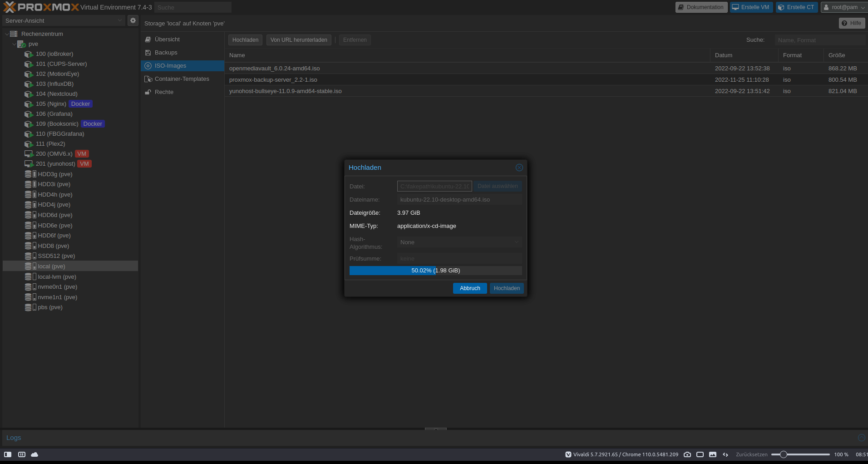Open Container-Templates section
The width and height of the screenshot is (868, 464).
182,79
